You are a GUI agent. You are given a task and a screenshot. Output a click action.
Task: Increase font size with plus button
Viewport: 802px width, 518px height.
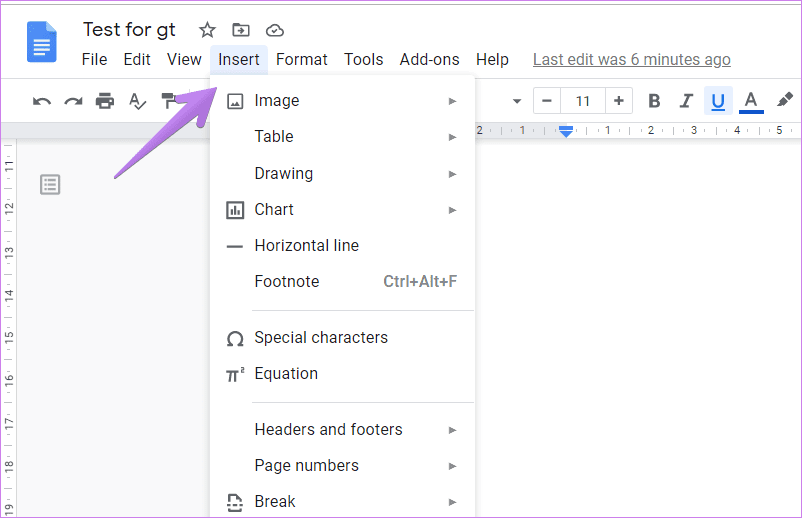tap(619, 101)
